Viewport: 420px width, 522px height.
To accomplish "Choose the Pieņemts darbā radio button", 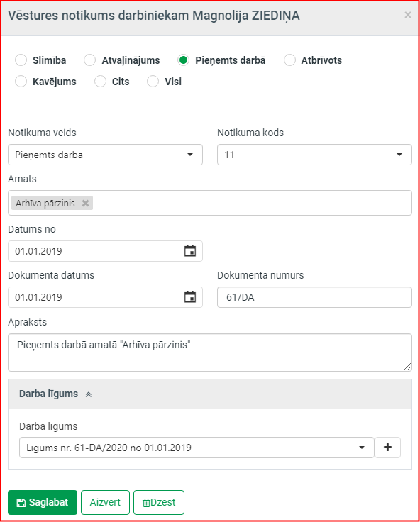I will tap(183, 60).
